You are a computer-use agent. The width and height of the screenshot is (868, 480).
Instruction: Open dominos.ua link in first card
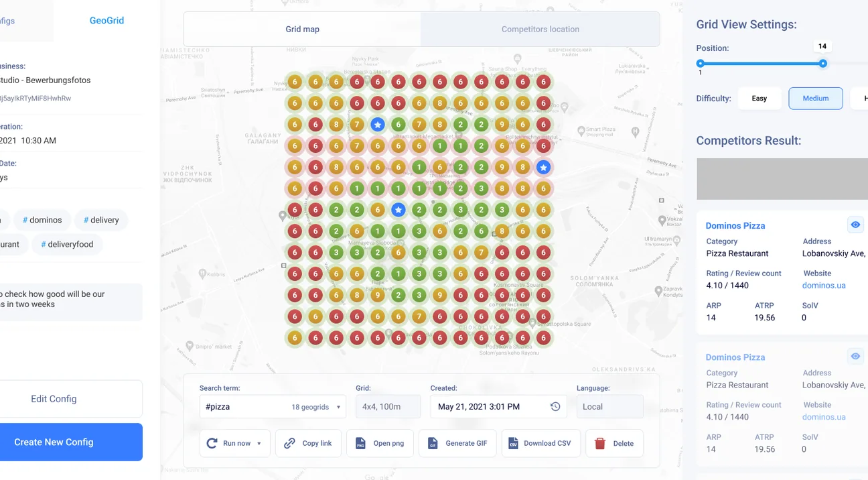[x=824, y=286]
